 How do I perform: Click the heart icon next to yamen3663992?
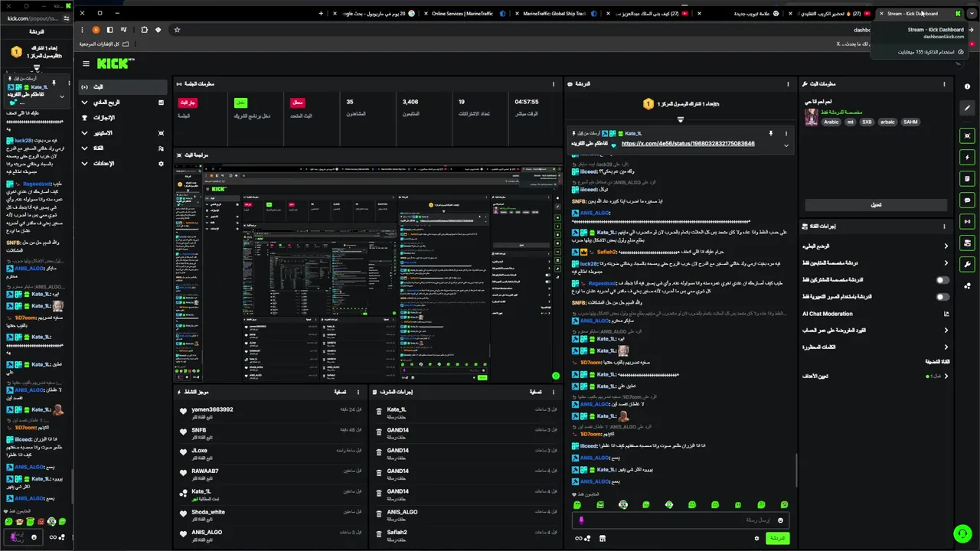[183, 411]
